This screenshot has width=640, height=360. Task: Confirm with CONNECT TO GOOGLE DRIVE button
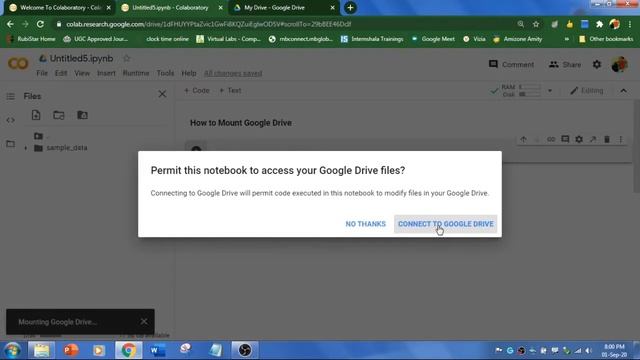tap(445, 224)
